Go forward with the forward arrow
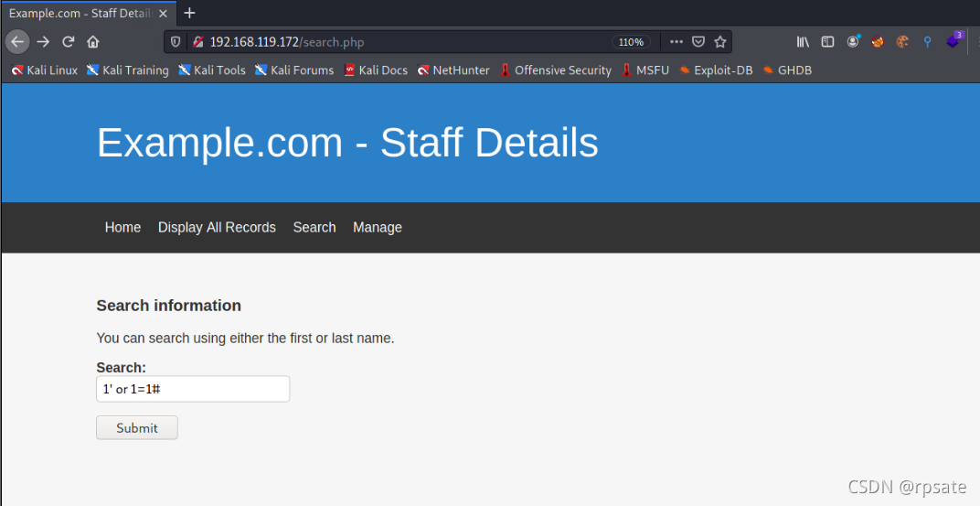 43,42
